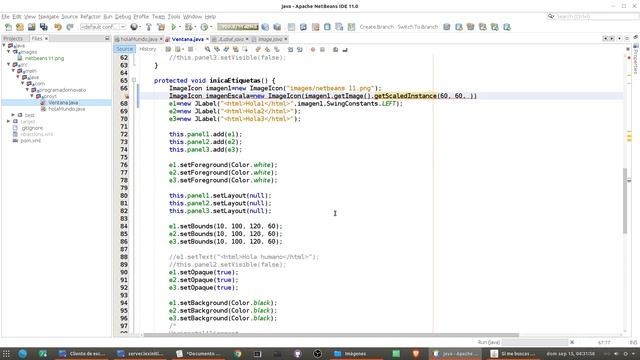
Task: Close the Ventana.java editor tab
Action: pos(207,39)
